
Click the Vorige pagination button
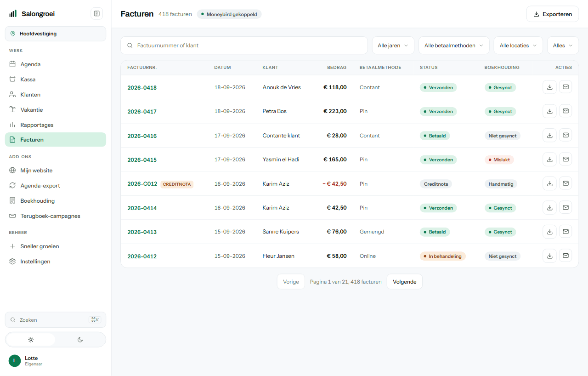click(x=291, y=282)
